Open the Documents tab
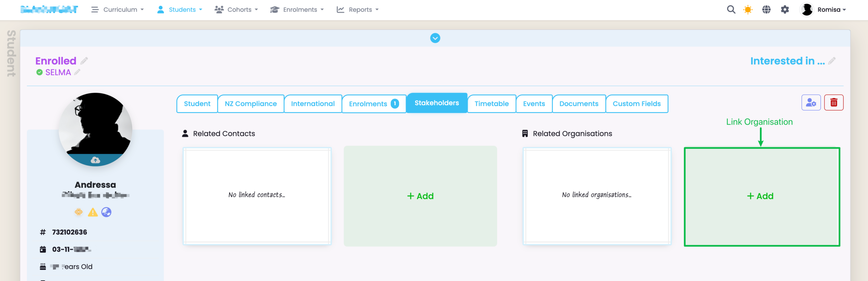 tap(578, 104)
